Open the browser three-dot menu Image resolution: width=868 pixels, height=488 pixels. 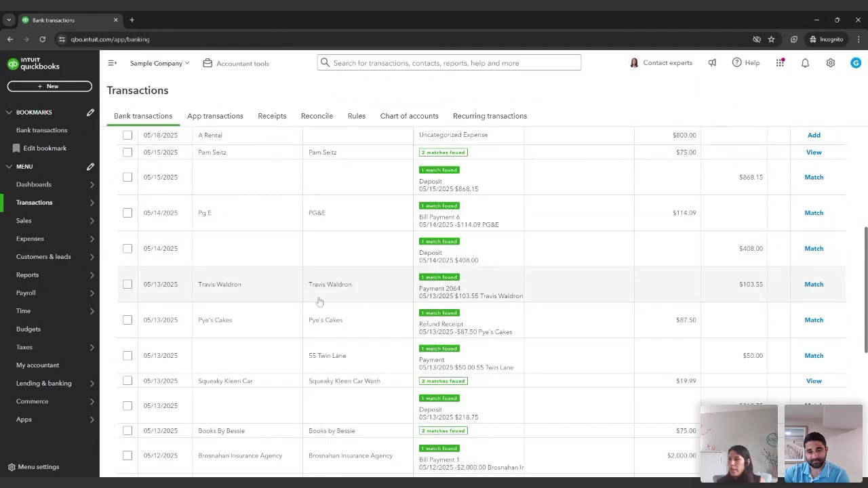coord(858,39)
